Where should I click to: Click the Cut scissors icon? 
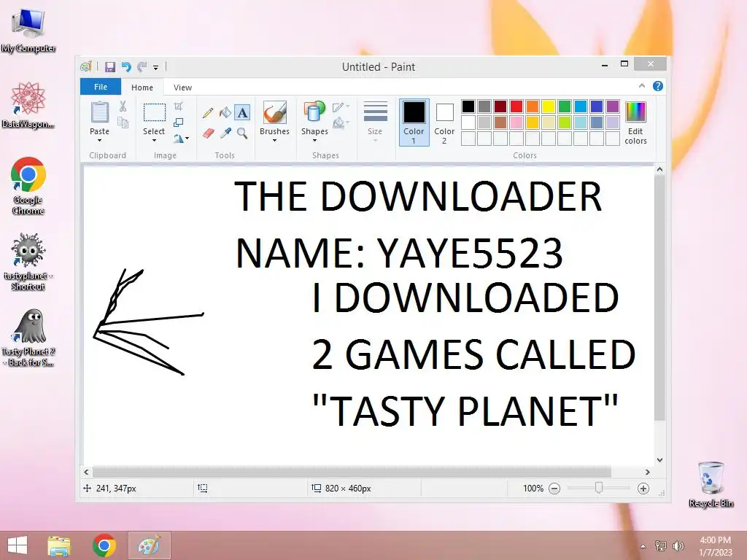(123, 106)
